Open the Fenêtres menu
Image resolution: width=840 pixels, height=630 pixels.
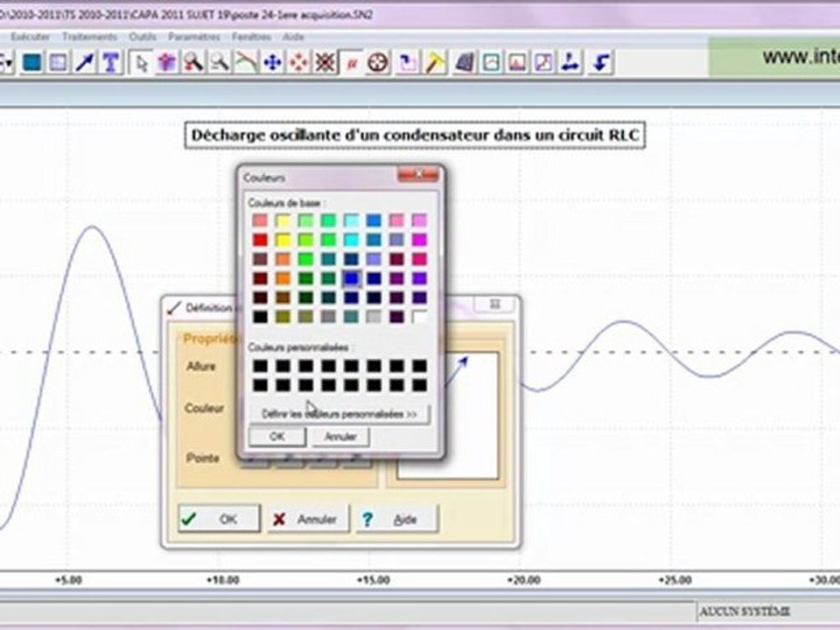point(251,37)
